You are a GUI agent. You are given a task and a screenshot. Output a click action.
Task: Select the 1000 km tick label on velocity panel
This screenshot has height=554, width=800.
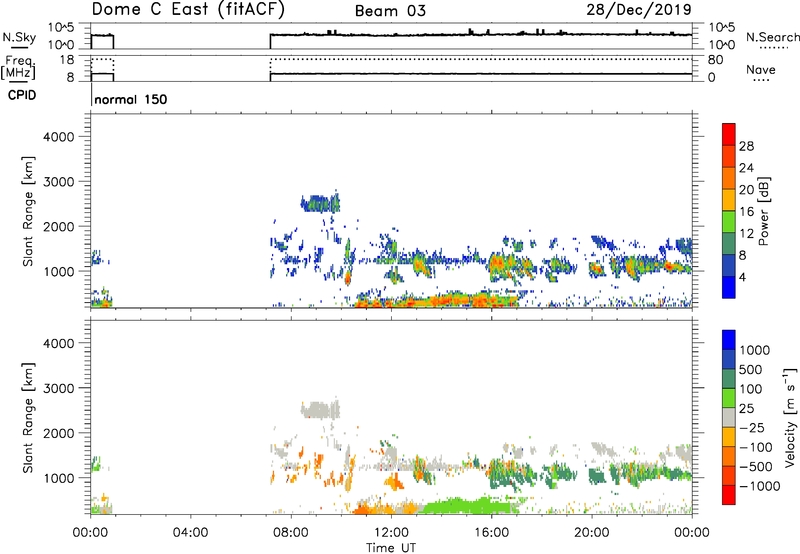click(58, 478)
